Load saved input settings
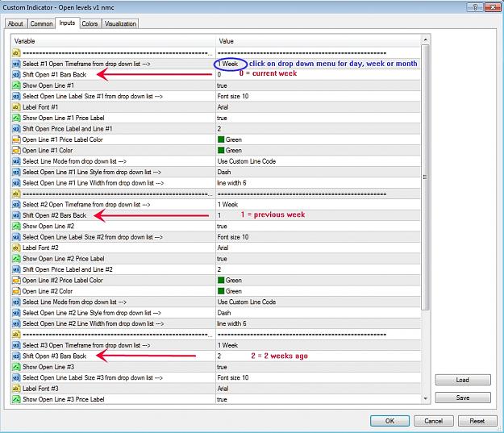The height and width of the screenshot is (433, 504). pos(463,380)
